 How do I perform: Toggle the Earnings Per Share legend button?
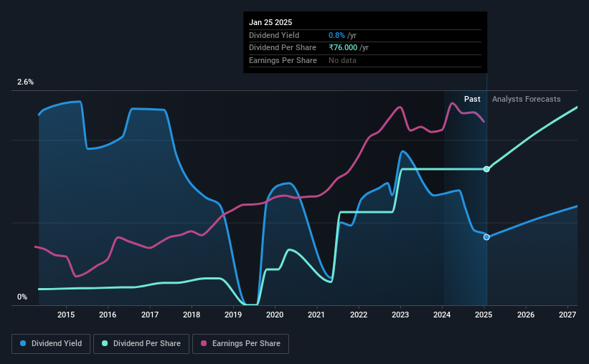click(240, 344)
